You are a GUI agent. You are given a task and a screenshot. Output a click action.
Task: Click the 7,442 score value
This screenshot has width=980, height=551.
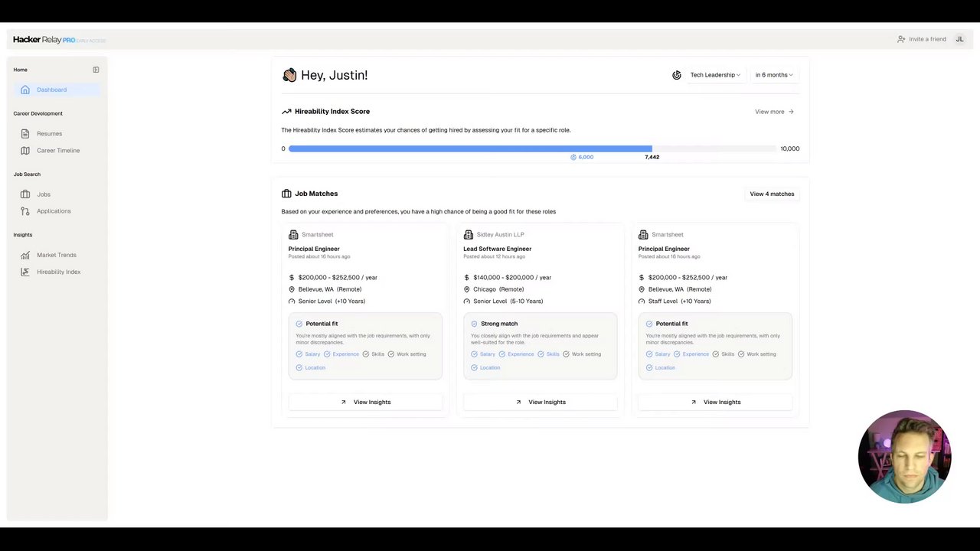[652, 157]
